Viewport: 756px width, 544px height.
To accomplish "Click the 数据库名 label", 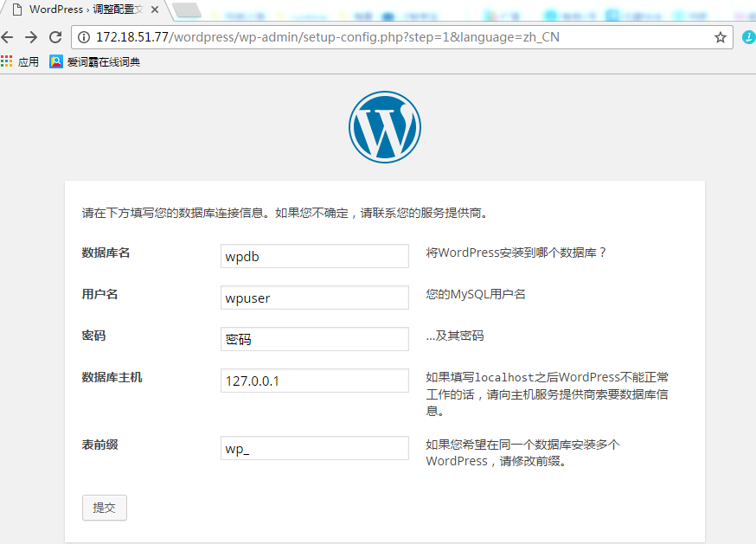I will [106, 253].
